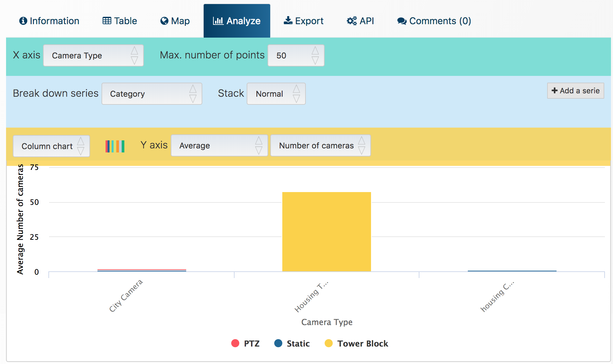
Task: Click the red PTZ bar above City Camera
Action: tap(142, 270)
